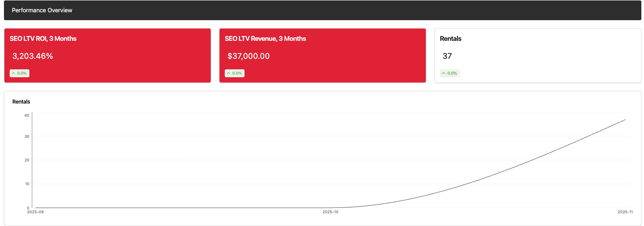
Task: Open the SEO LTV Revenue, 3 Months card title
Action: tap(265, 39)
